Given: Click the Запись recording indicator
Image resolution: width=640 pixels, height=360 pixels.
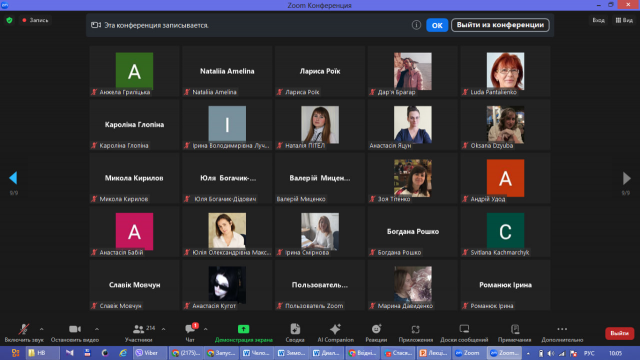Looking at the screenshot, I should pyautogui.click(x=35, y=20).
